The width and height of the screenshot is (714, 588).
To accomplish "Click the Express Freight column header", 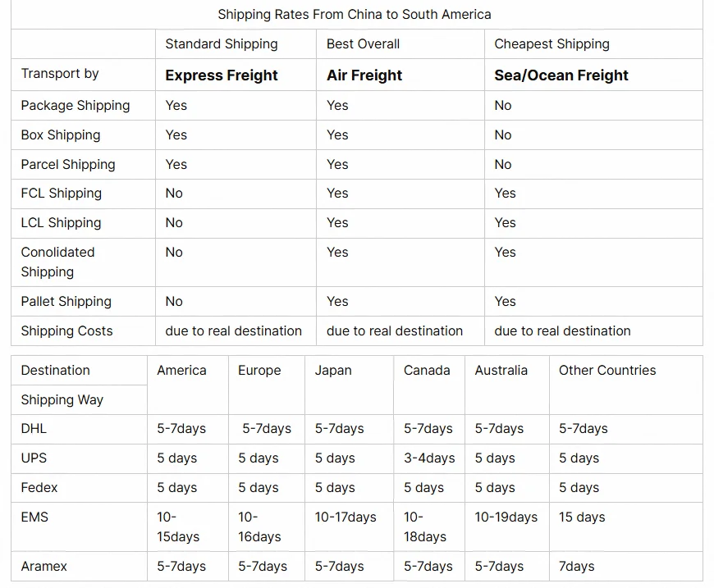I will point(222,75).
